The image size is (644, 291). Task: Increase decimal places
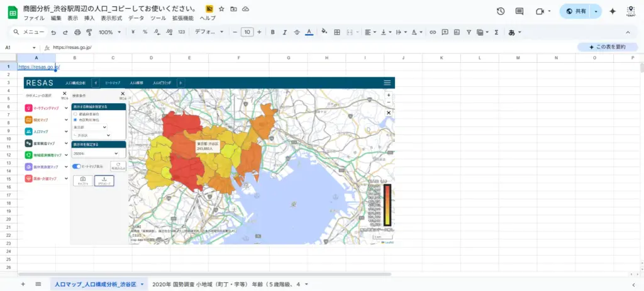pyautogui.click(x=169, y=32)
